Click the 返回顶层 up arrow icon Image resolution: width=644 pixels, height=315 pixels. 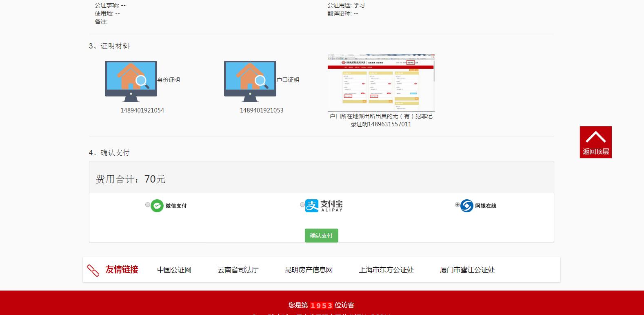(x=595, y=137)
